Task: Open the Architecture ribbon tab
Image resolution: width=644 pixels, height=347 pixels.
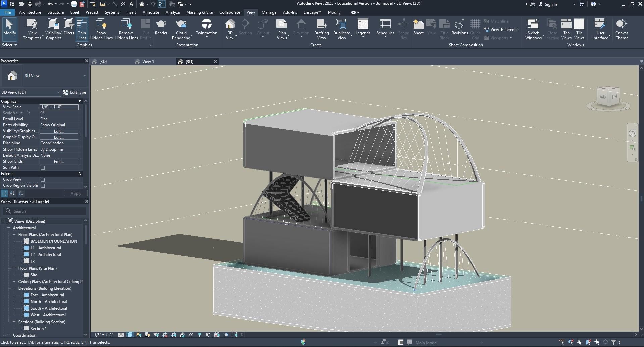Action: (x=30, y=12)
